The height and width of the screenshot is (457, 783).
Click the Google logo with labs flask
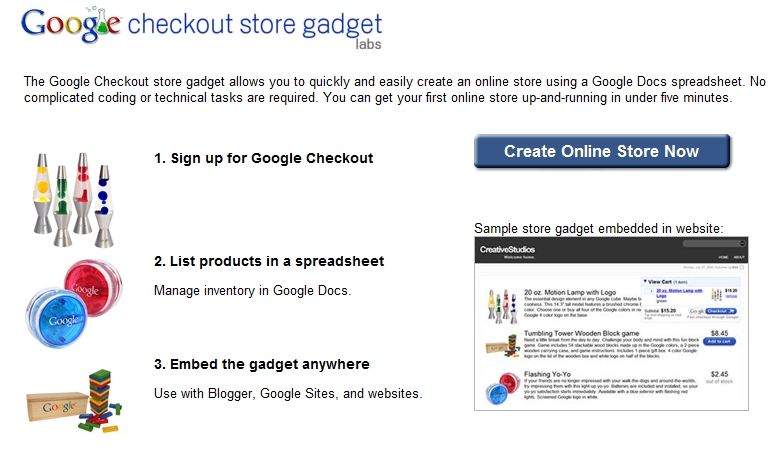(x=70, y=25)
